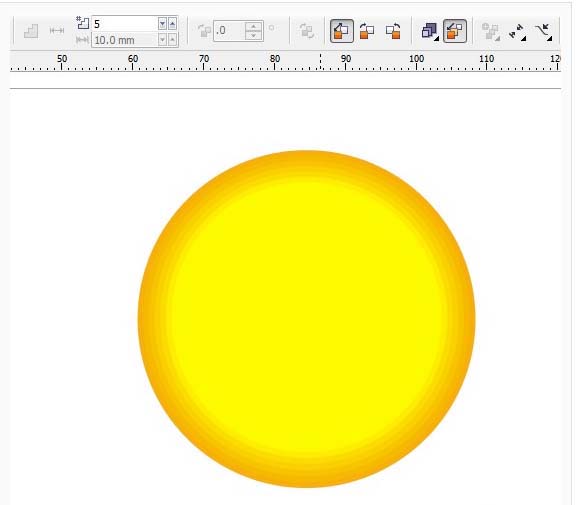
Task: Click the 50 mark on the horizontal ruler
Action: (x=62, y=59)
